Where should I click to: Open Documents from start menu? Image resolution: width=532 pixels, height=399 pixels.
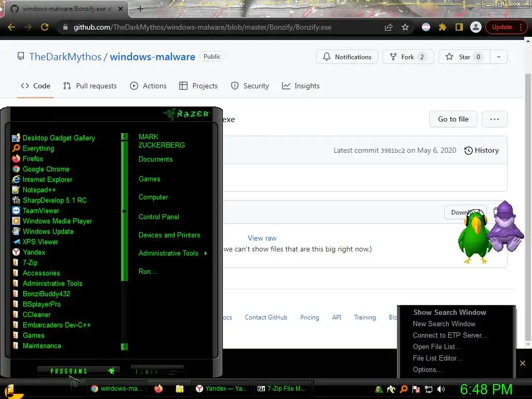pos(155,159)
